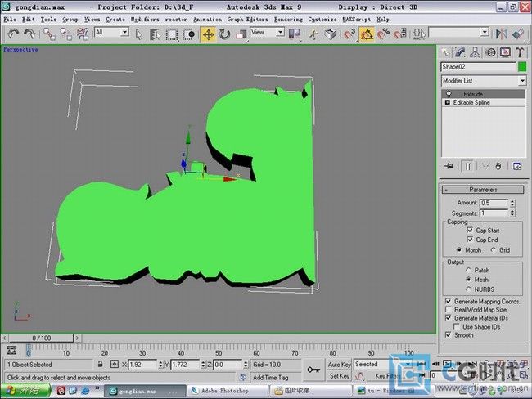Toggle Smooth checkbox

click(x=449, y=335)
